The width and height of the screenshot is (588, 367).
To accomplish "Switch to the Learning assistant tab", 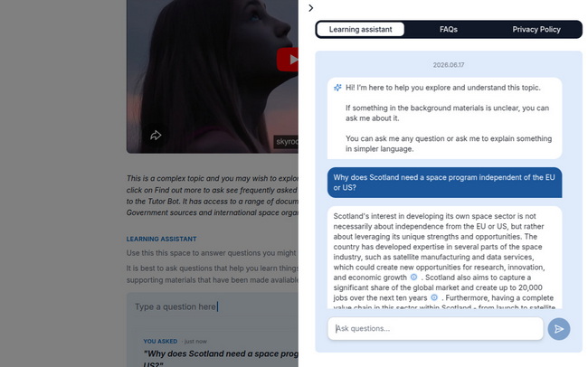I will click(360, 29).
